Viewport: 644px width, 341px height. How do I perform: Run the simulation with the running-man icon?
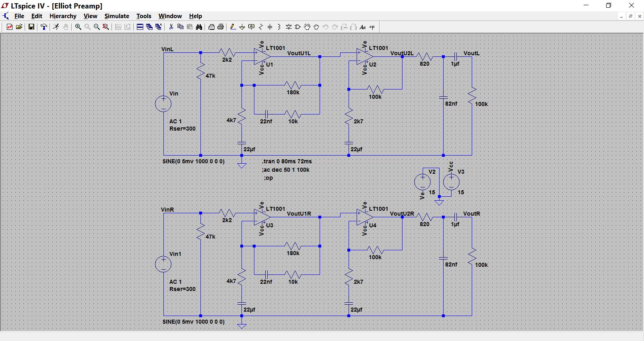pyautogui.click(x=56, y=27)
